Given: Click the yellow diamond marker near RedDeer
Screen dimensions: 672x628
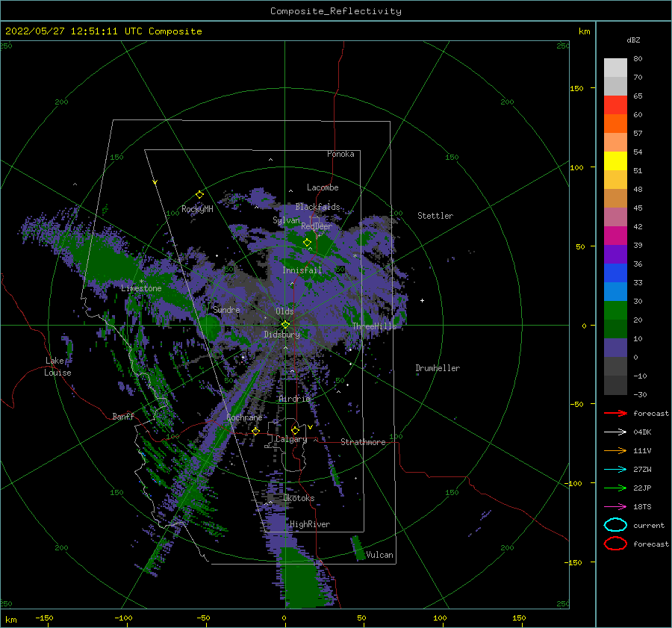Looking at the screenshot, I should 307,242.
